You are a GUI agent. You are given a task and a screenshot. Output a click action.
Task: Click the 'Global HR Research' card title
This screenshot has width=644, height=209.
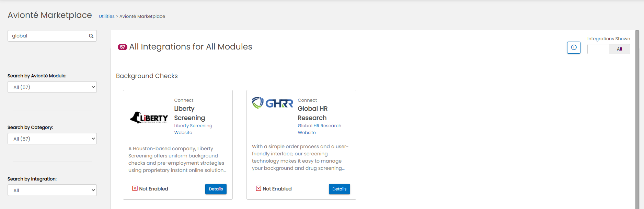[x=313, y=113]
